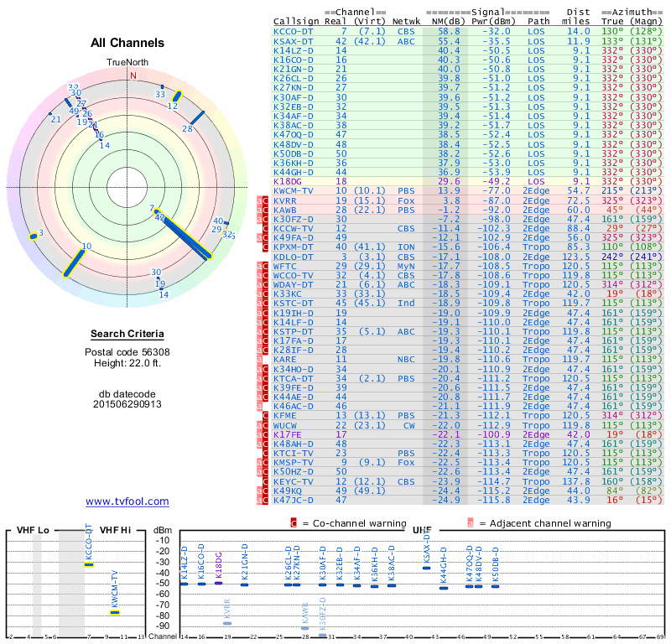Screen dimensions: 671x644
Task: Click the co-channel badge beside KEYC-TV row
Action: click(265, 481)
